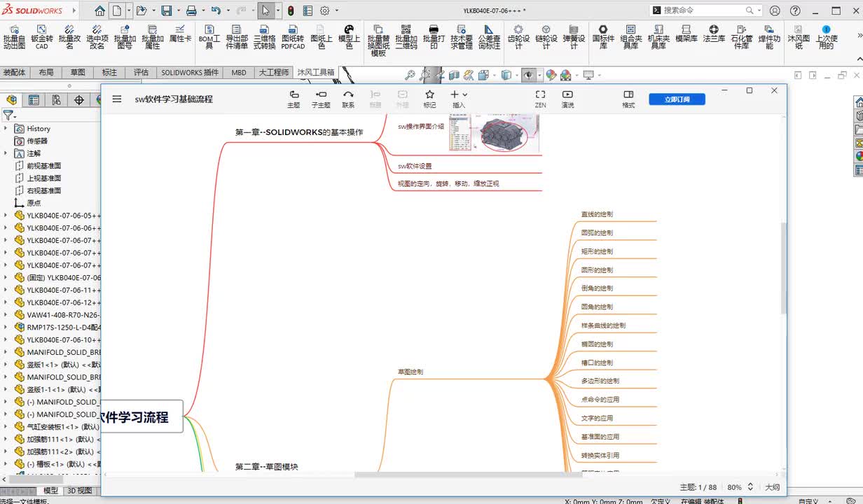The image size is (863, 504).
Task: Toggle the Select cursor tool
Action: (x=265, y=10)
